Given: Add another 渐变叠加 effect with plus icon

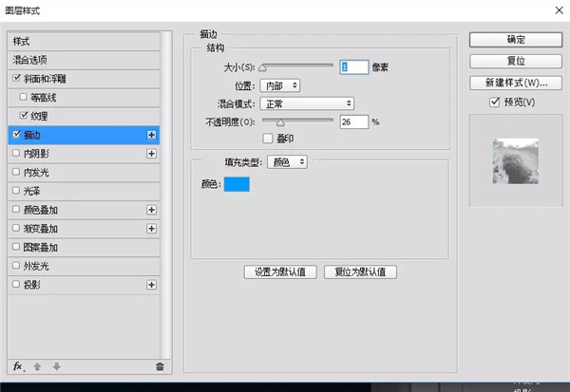Looking at the screenshot, I should pyautogui.click(x=152, y=229).
